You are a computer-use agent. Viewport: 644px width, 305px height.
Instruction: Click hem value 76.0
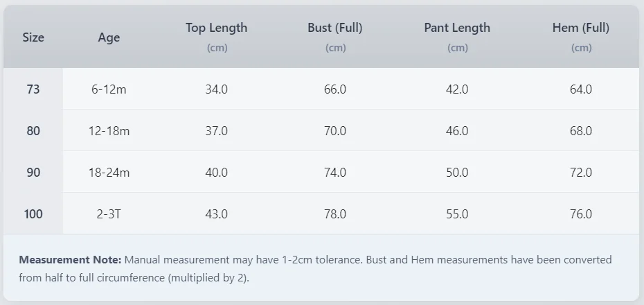pyautogui.click(x=581, y=214)
